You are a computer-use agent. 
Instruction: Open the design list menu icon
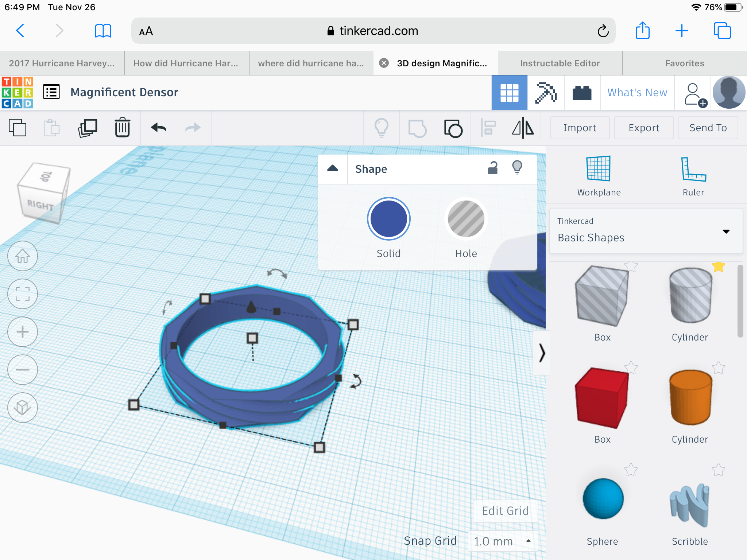pos(51,92)
